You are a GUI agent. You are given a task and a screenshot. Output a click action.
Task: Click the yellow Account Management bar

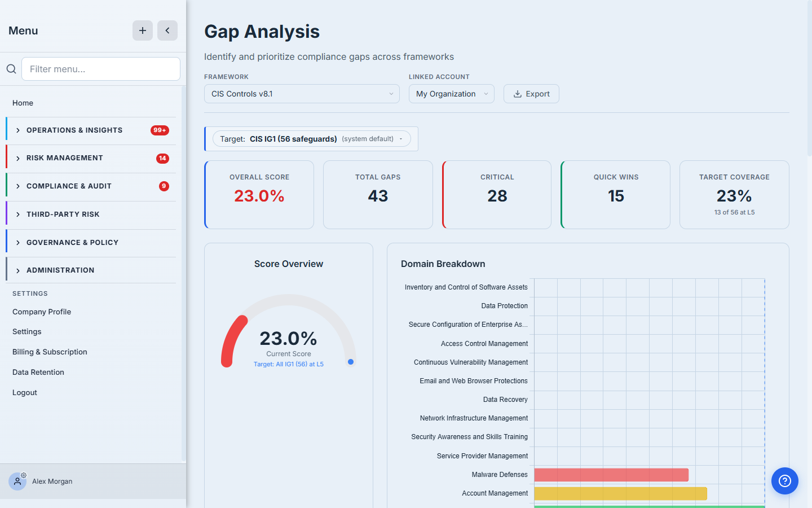pyautogui.click(x=621, y=493)
